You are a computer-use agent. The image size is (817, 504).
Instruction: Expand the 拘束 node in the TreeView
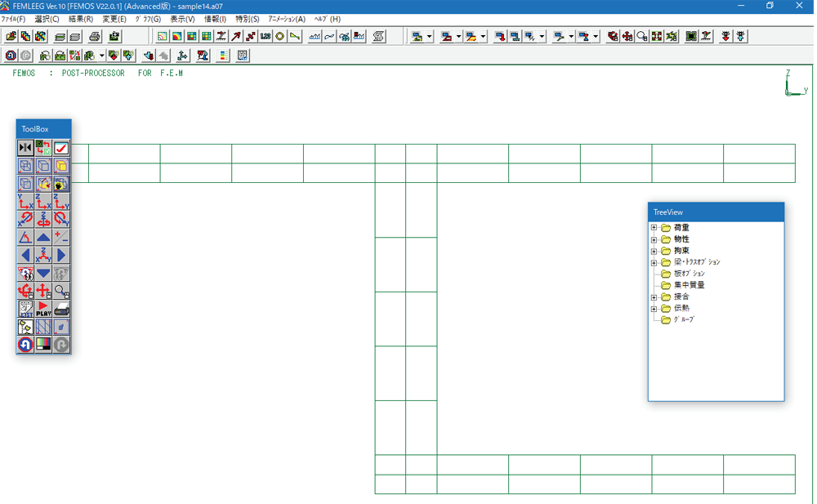tap(654, 252)
